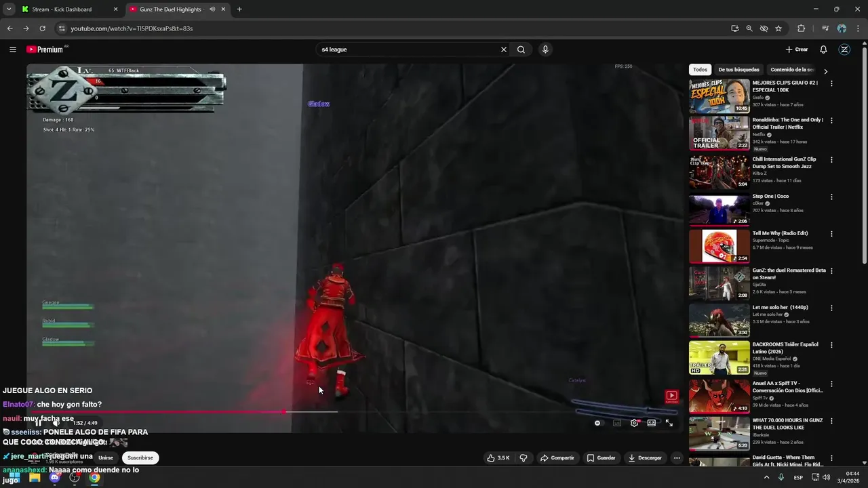868x488 pixels.
Task: Open taskbar volume control
Action: tap(826, 477)
